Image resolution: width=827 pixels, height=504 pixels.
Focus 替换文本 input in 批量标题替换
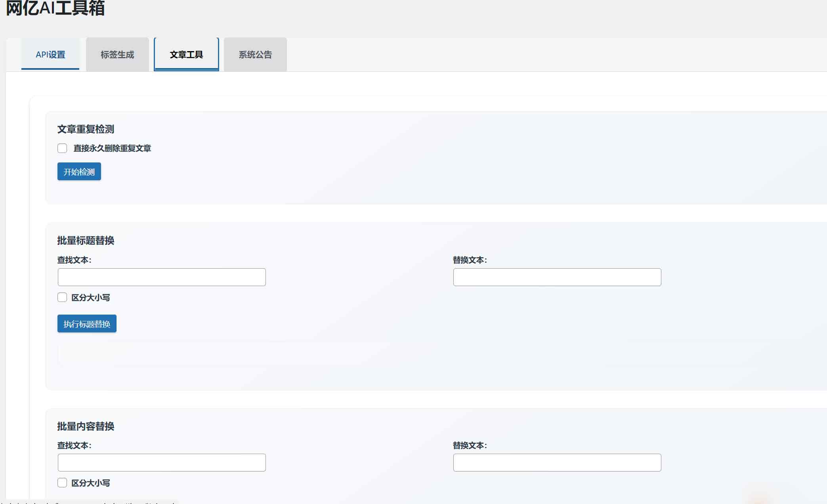(x=557, y=277)
